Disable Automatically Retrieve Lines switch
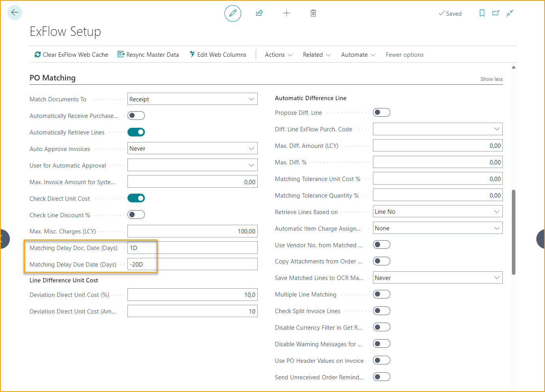Image resolution: width=545 pixels, height=392 pixels. point(136,132)
